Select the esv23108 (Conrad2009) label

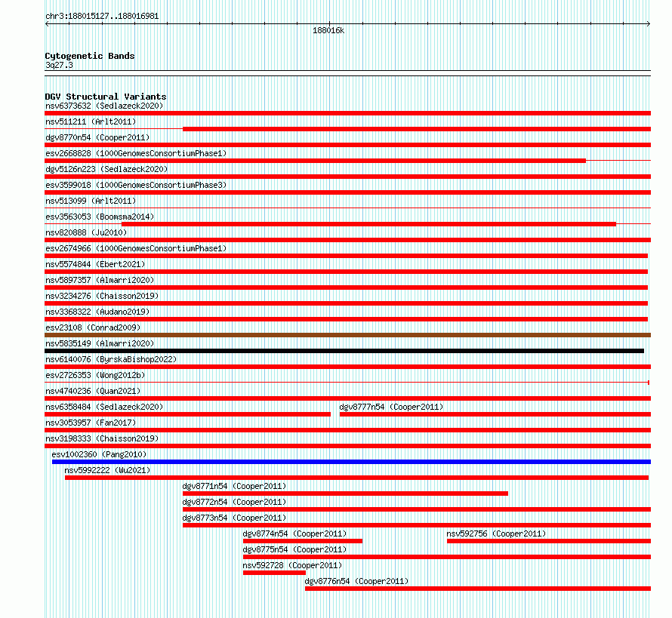click(x=93, y=327)
